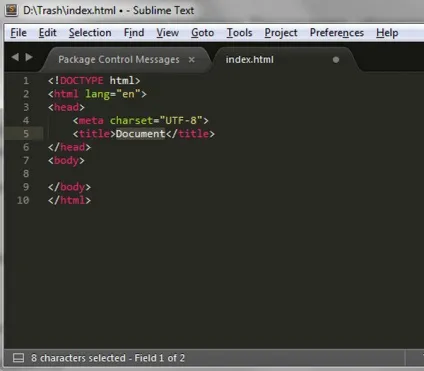Open the Project menu
The height and width of the screenshot is (371, 424).
pyautogui.click(x=281, y=33)
